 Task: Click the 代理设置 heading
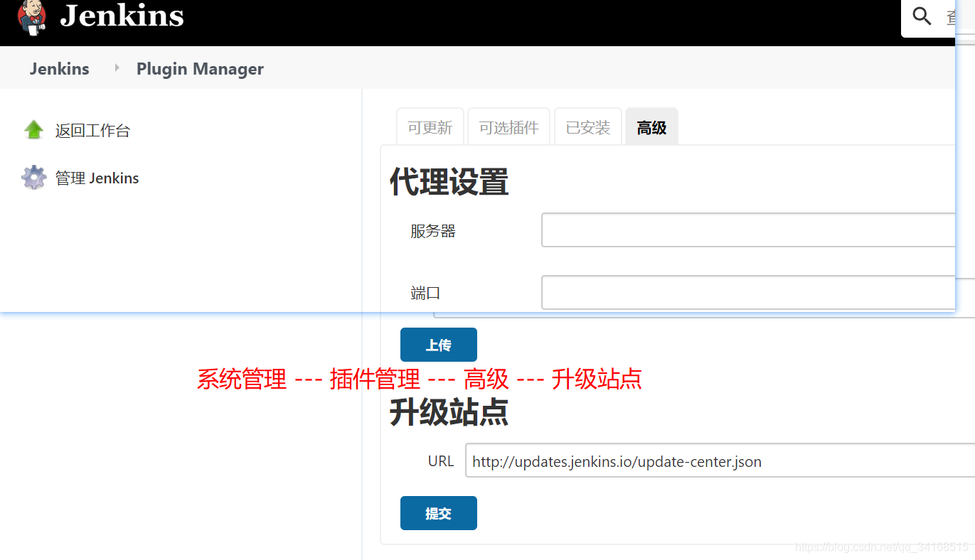[x=449, y=182]
